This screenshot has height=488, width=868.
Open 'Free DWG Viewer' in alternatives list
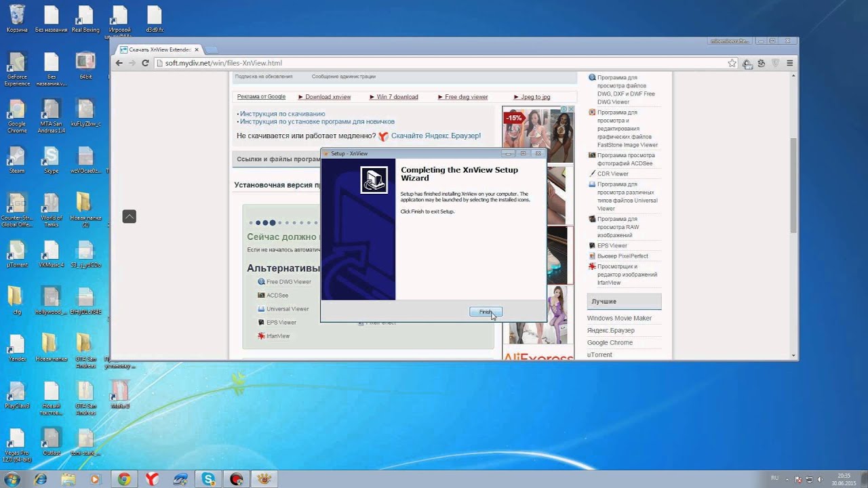[x=289, y=282]
